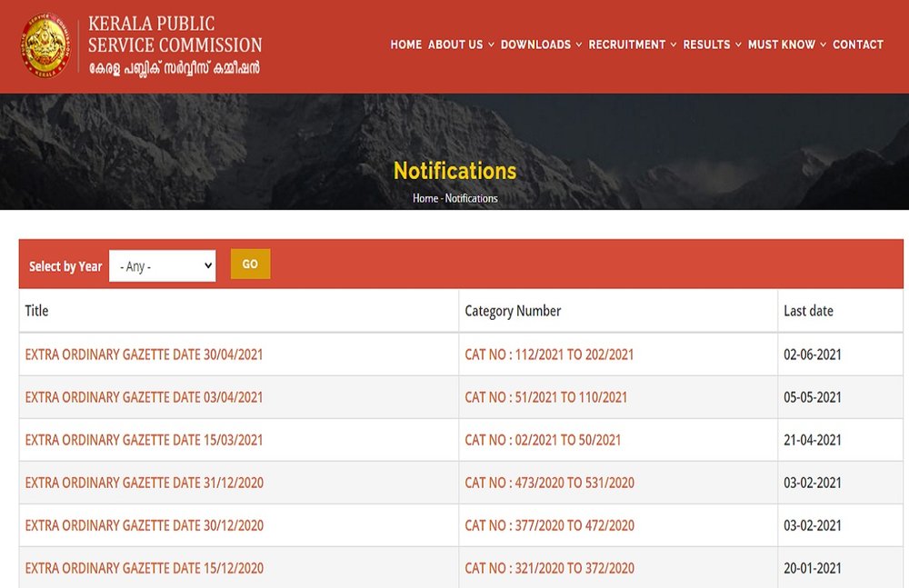This screenshot has width=909, height=588.
Task: Click the Home breadcrumb link
Action: [x=425, y=198]
